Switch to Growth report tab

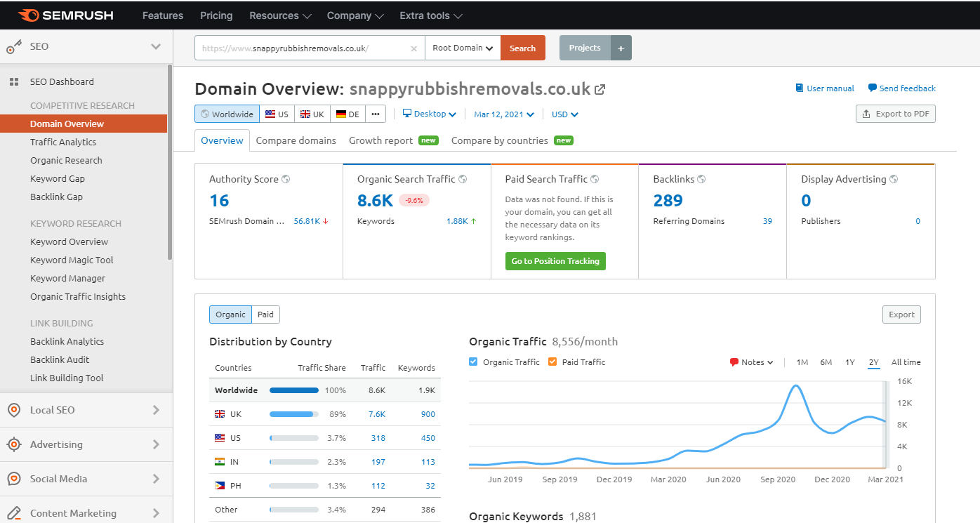coord(393,140)
